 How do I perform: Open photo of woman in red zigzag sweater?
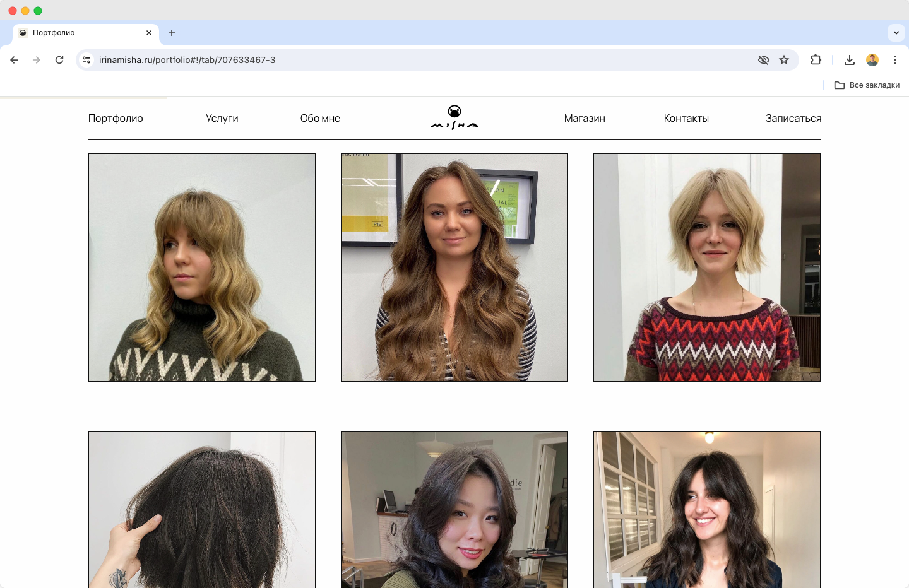tap(707, 268)
